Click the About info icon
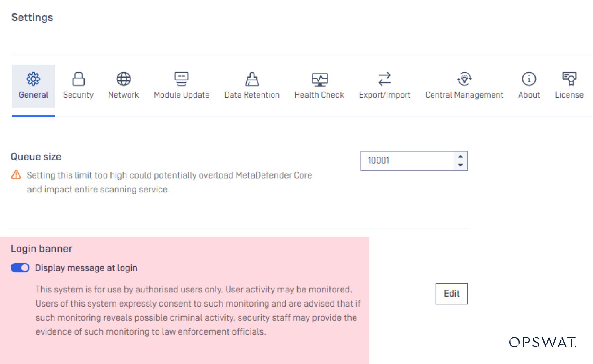This screenshot has width=593, height=364. point(529,79)
